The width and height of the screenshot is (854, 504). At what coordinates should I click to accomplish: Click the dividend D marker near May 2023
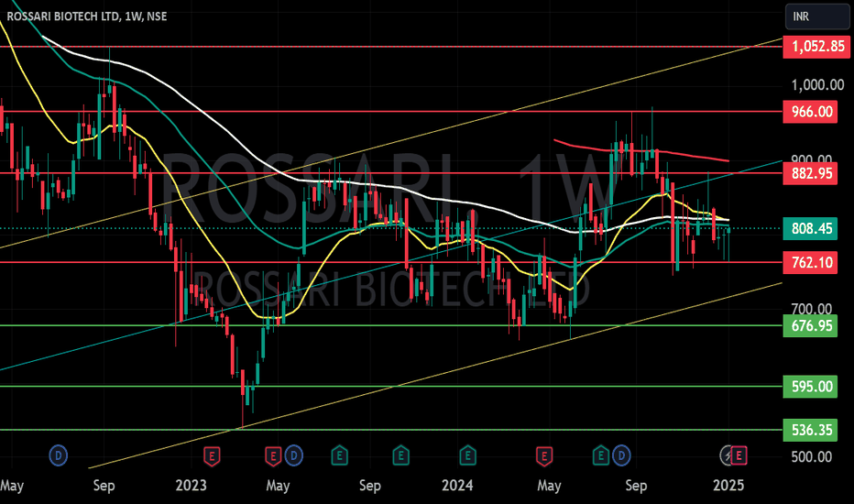(x=293, y=455)
